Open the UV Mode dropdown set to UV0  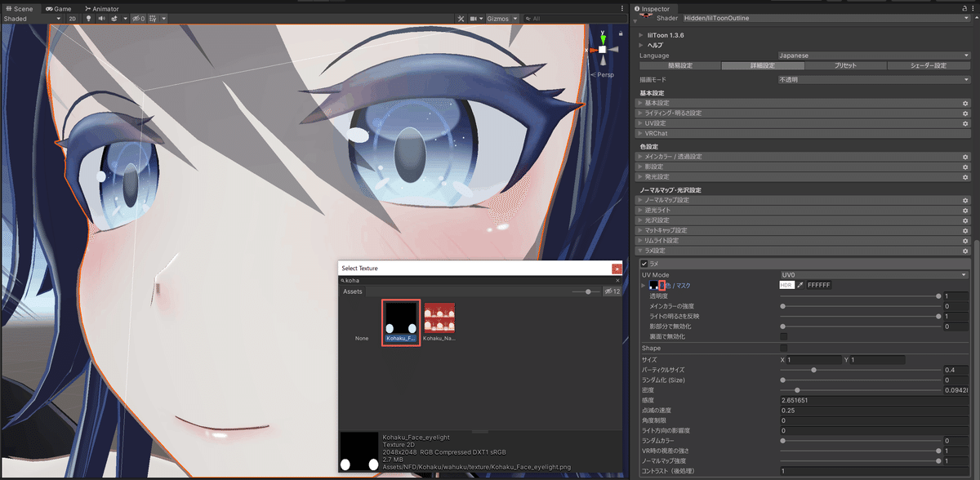[874, 275]
